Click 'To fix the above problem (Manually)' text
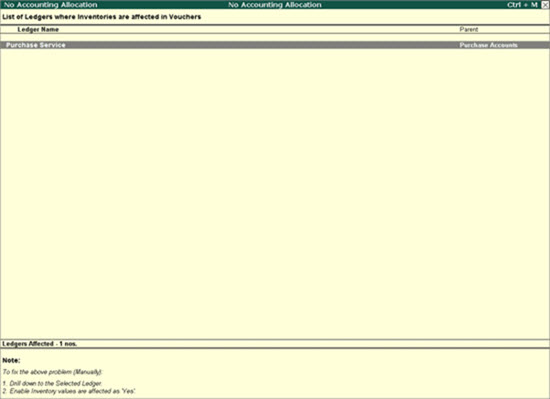The width and height of the screenshot is (550, 399). [x=52, y=372]
